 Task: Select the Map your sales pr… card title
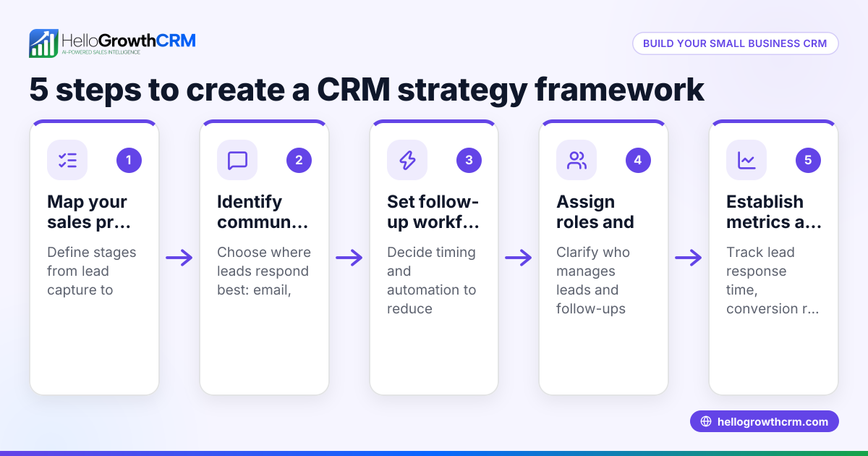(89, 211)
